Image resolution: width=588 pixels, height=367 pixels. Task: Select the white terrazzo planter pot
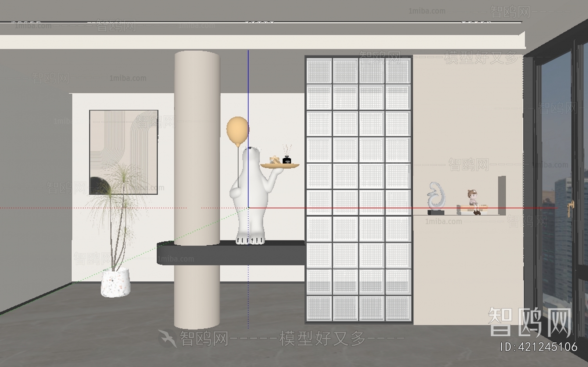coord(115,283)
